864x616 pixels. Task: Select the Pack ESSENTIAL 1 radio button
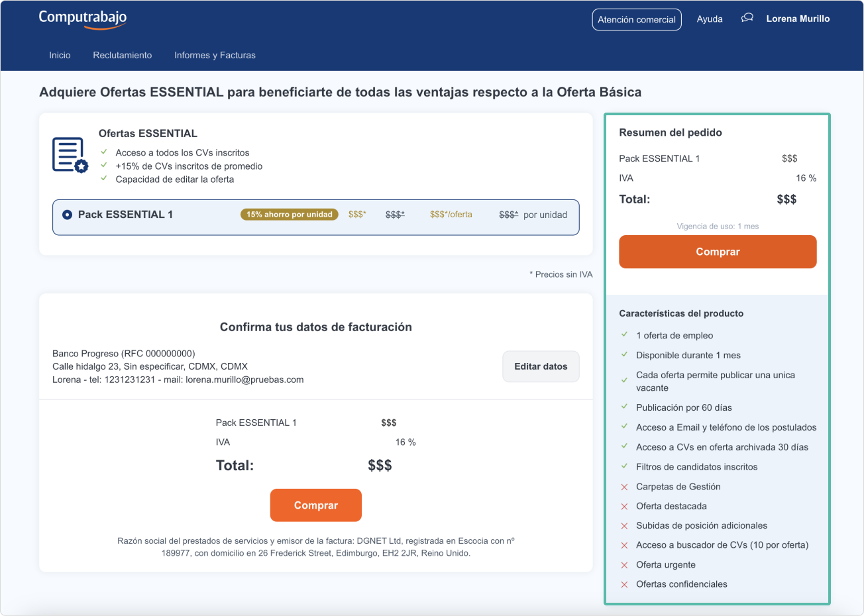(x=67, y=215)
